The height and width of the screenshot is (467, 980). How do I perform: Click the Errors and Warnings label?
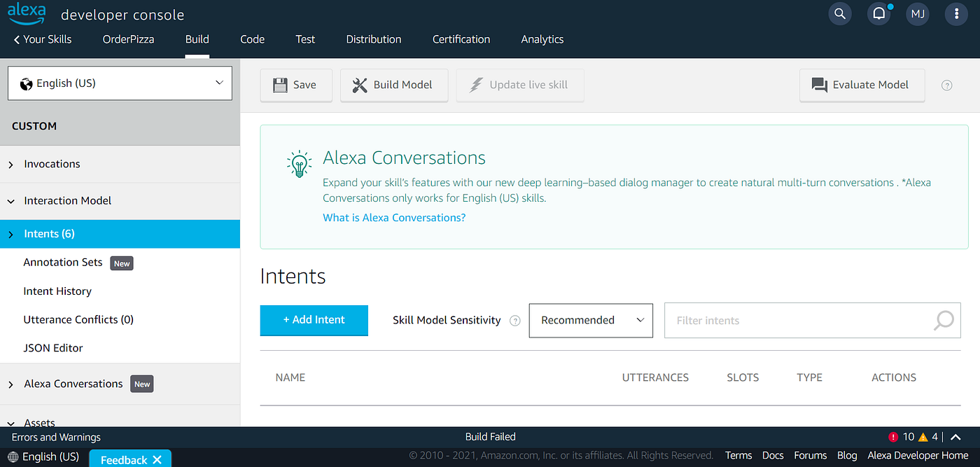[x=56, y=437]
